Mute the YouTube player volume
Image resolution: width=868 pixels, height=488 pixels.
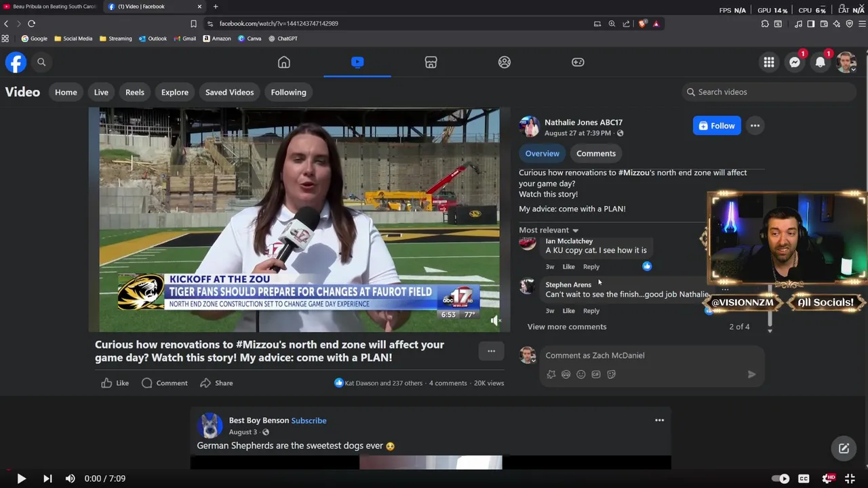pyautogui.click(x=70, y=479)
